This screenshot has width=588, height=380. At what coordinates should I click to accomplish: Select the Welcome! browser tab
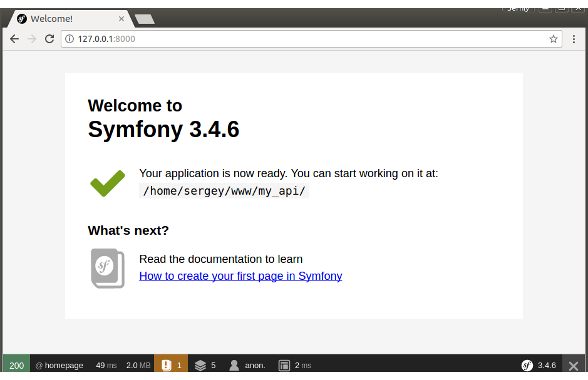(x=71, y=19)
